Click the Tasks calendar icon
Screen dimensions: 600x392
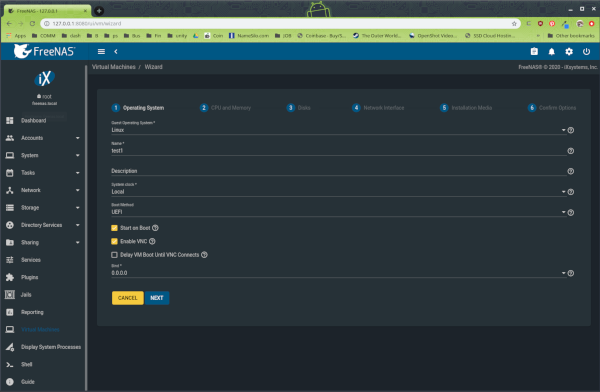pyautogui.click(x=10, y=173)
